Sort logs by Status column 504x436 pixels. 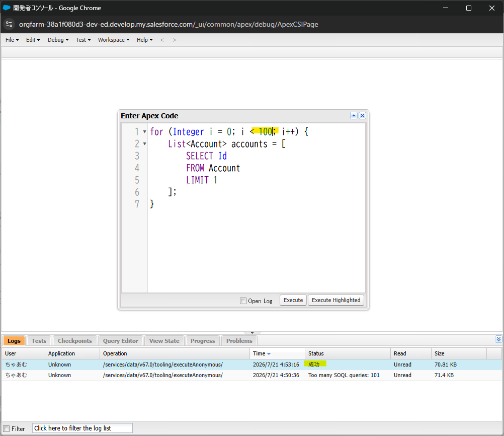348,353
